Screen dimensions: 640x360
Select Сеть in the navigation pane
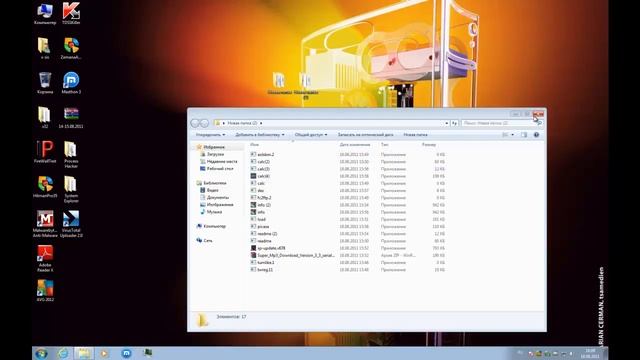[x=204, y=241]
